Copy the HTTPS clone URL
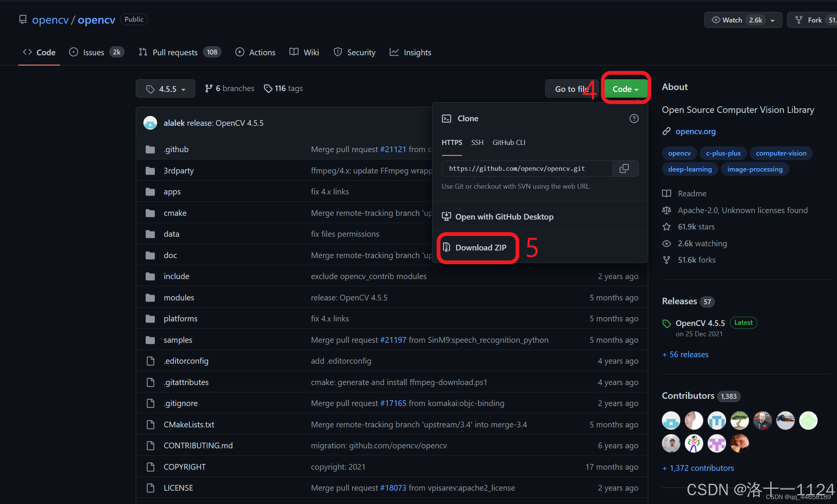Screen dimensions: 837x504 point(624,169)
